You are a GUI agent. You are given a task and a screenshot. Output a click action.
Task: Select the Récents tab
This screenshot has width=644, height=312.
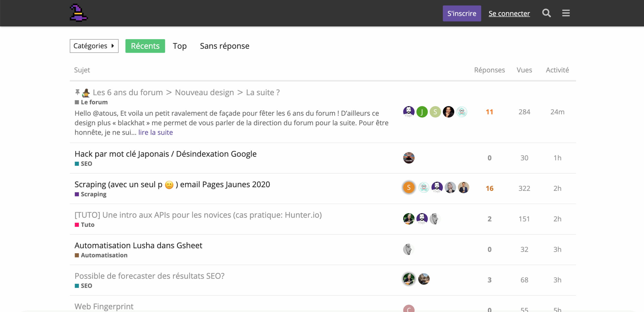(x=145, y=46)
